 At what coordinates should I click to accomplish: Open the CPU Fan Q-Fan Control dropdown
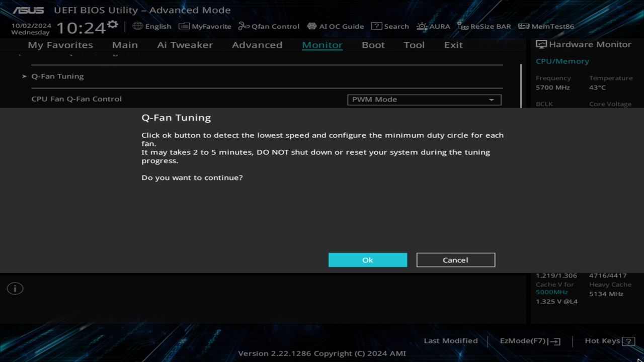coord(424,100)
